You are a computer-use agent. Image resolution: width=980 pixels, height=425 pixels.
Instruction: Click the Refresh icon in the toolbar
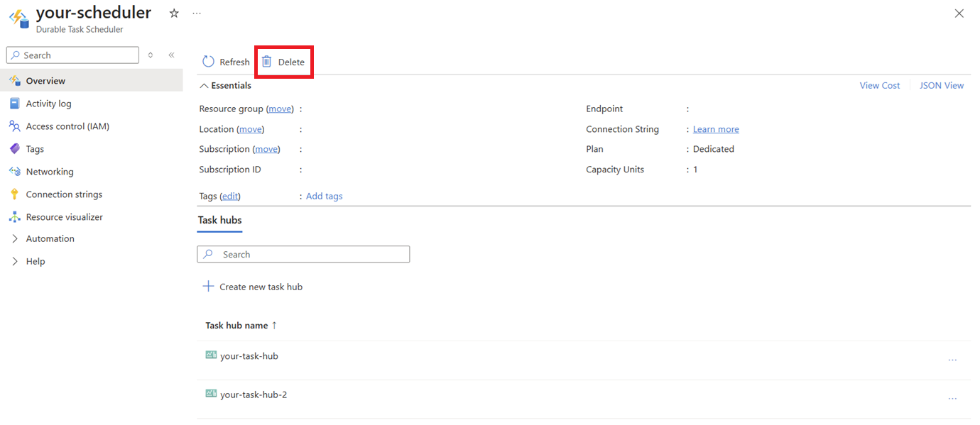click(207, 61)
